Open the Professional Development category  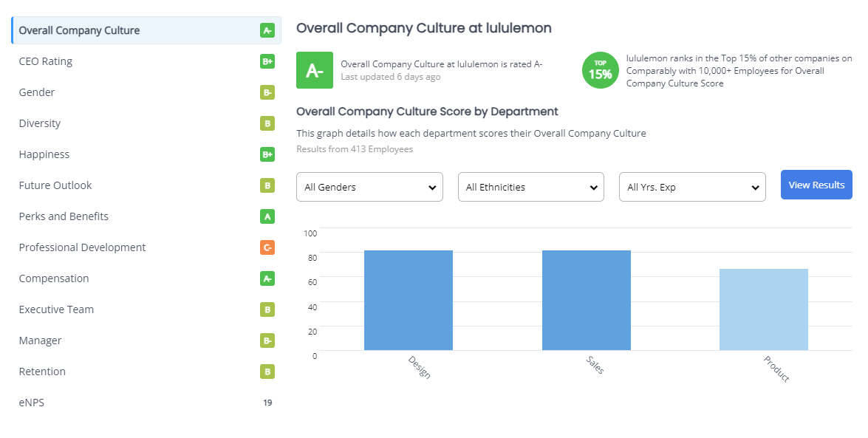coord(146,247)
